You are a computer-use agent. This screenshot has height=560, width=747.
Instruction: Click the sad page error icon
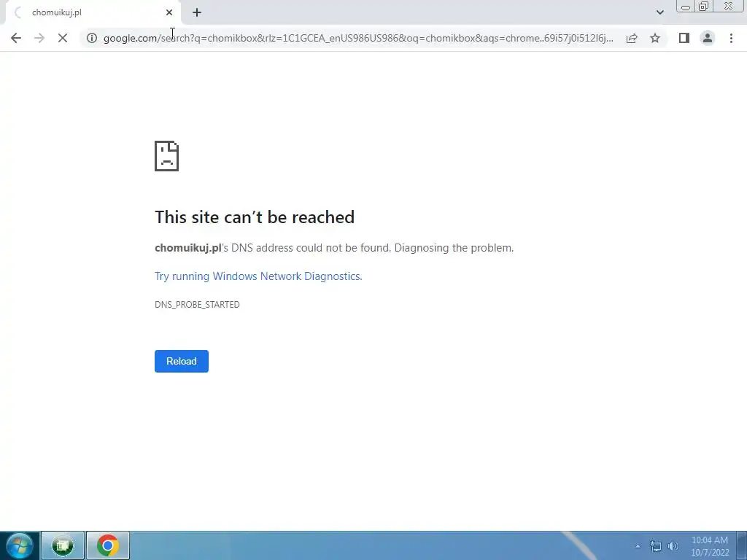point(167,156)
